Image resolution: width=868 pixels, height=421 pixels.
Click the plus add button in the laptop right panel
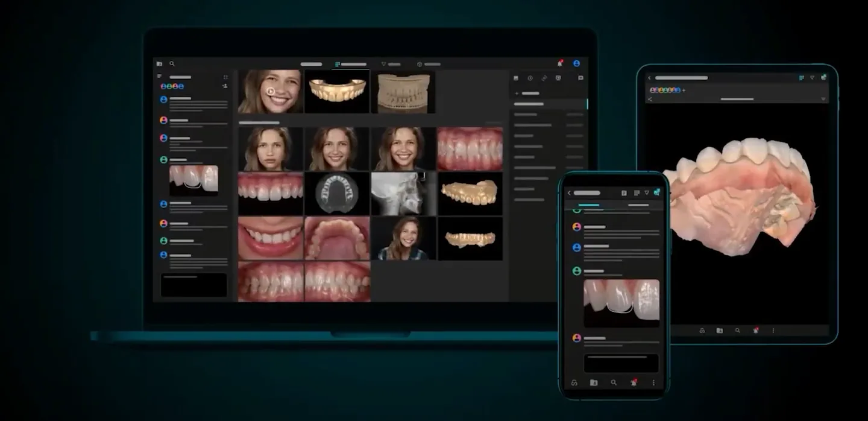pos(517,93)
